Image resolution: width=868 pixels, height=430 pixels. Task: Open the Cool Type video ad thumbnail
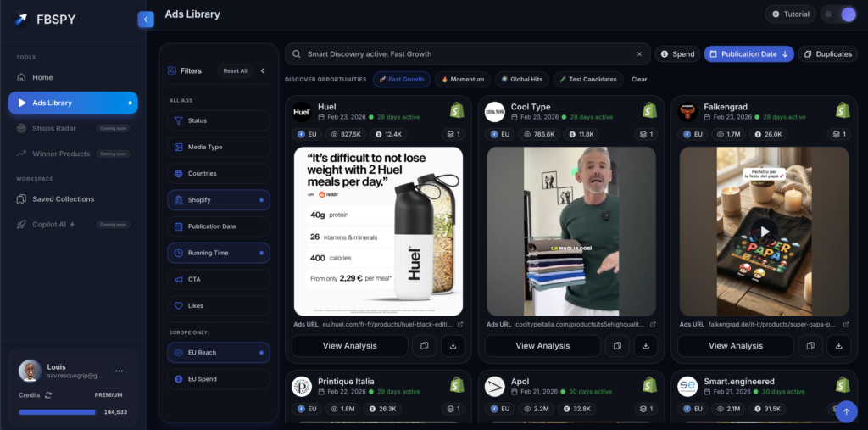[x=571, y=232]
